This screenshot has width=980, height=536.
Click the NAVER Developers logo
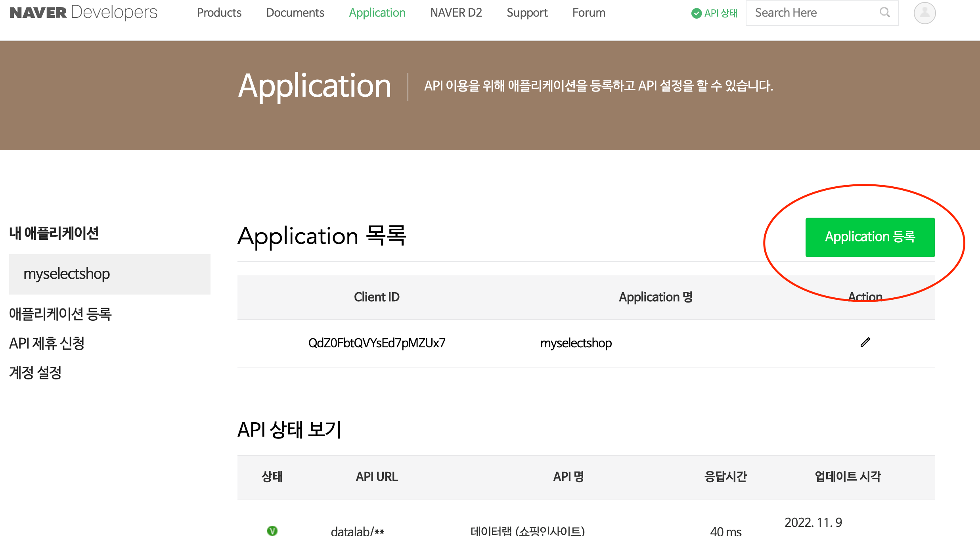[83, 13]
